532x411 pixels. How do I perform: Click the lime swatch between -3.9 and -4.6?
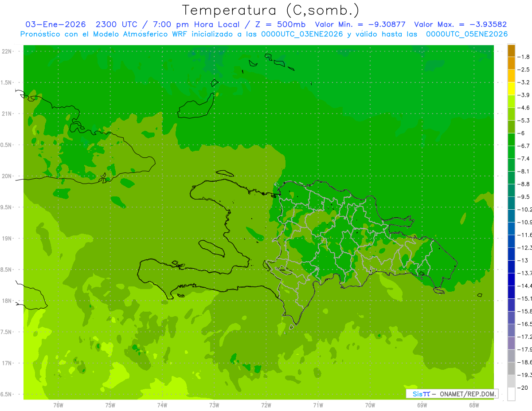point(511,102)
